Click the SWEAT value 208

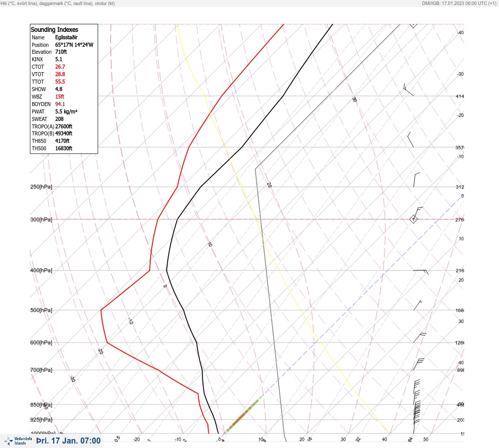tap(59, 119)
